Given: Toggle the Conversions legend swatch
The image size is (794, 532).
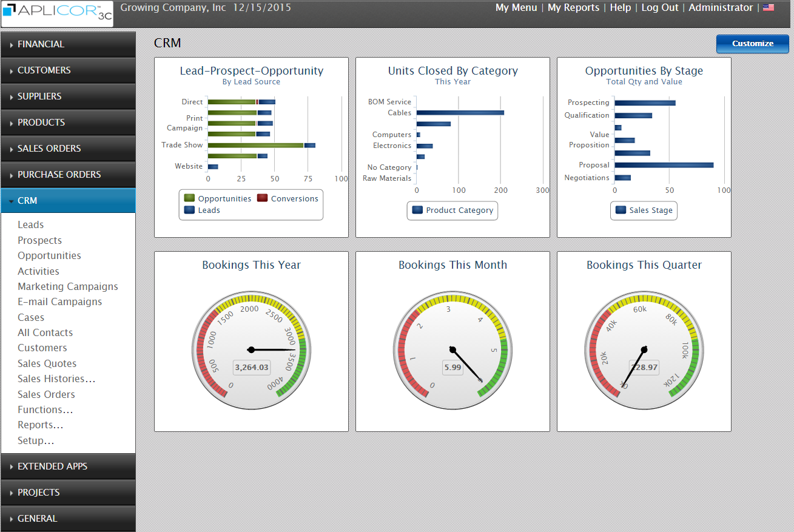Looking at the screenshot, I should 262,198.
